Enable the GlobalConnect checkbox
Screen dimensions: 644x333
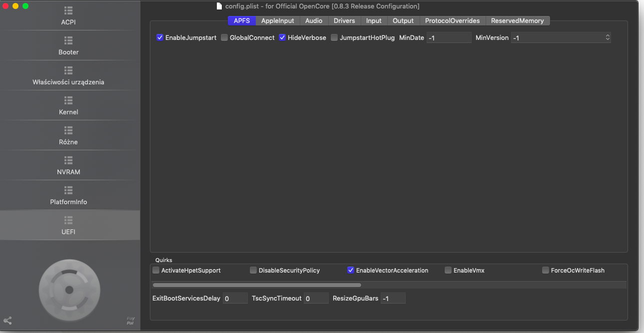click(224, 37)
